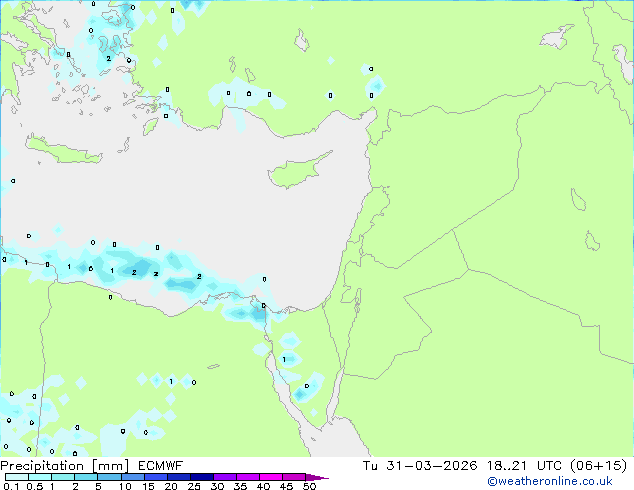Click the 'Precipitation' title word
This screenshot has height=490, width=634.
(x=42, y=466)
